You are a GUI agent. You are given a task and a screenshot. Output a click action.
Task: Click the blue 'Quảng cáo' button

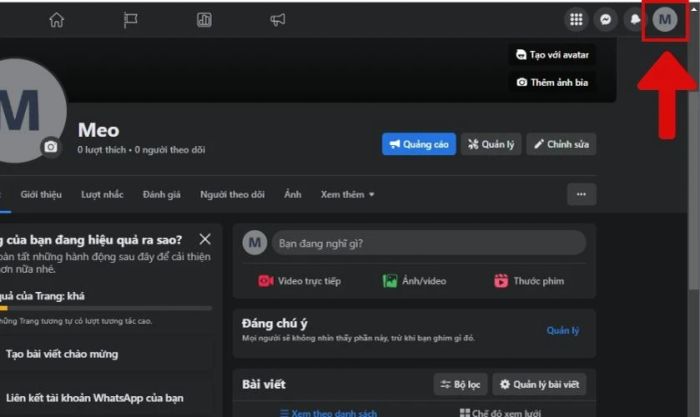coord(419,144)
